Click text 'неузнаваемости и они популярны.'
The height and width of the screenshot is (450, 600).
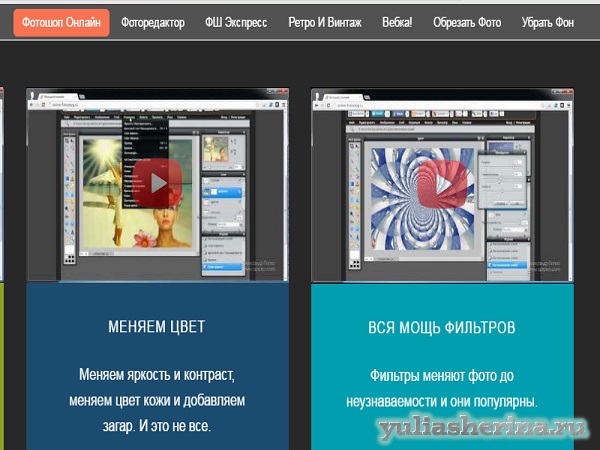442,401
